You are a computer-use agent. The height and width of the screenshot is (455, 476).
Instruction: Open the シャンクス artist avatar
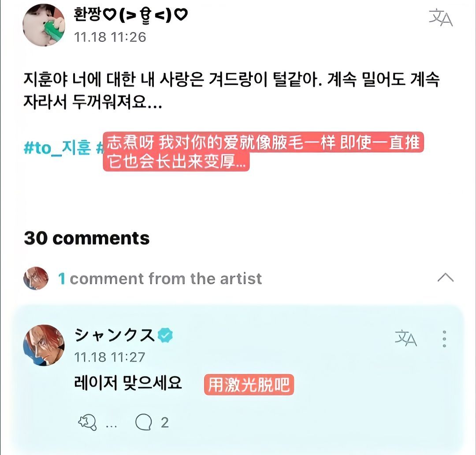click(x=44, y=345)
